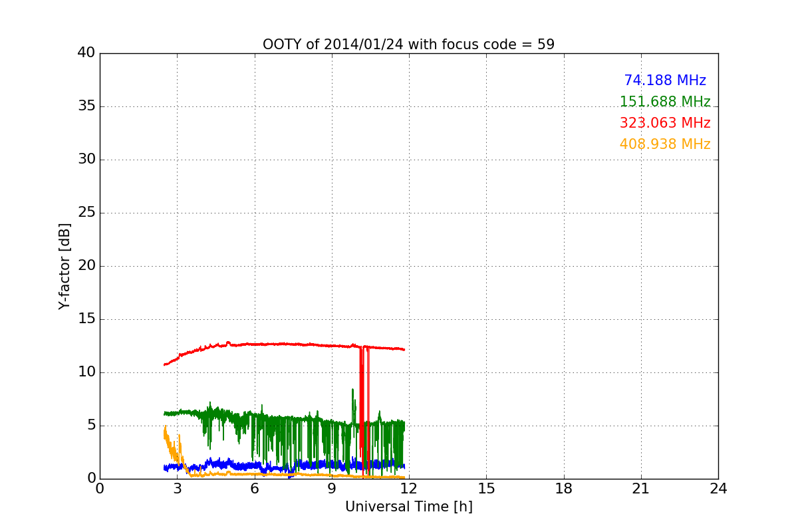The image size is (798, 532).
Task: Click the x-axis tick label 6
Action: tap(254, 489)
